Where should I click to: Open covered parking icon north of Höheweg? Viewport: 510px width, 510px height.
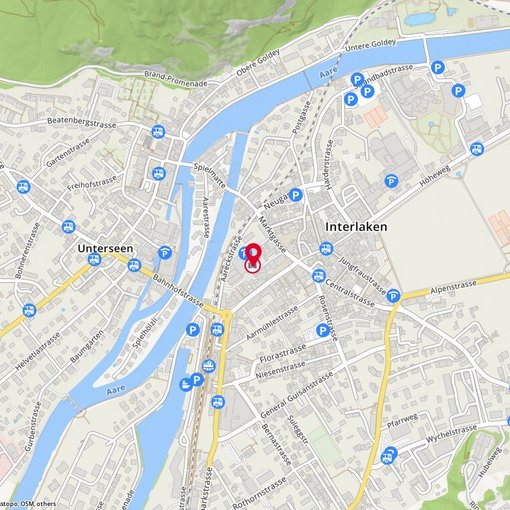[391, 181]
